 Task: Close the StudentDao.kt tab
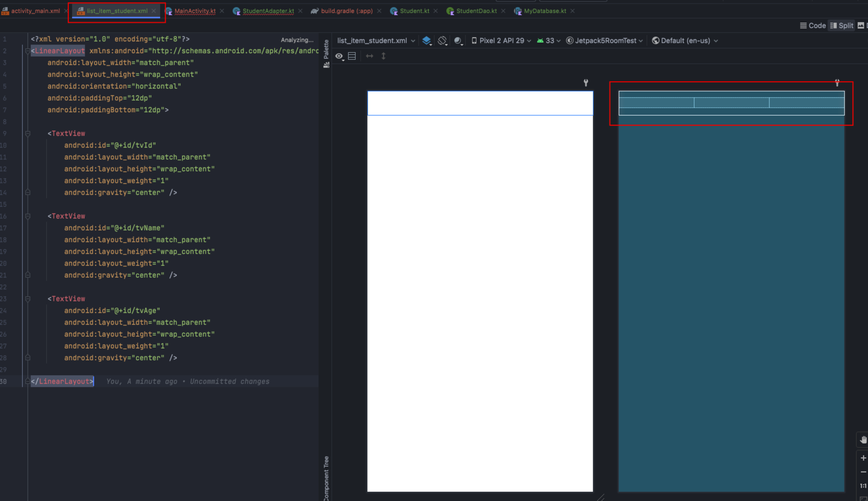(x=503, y=11)
